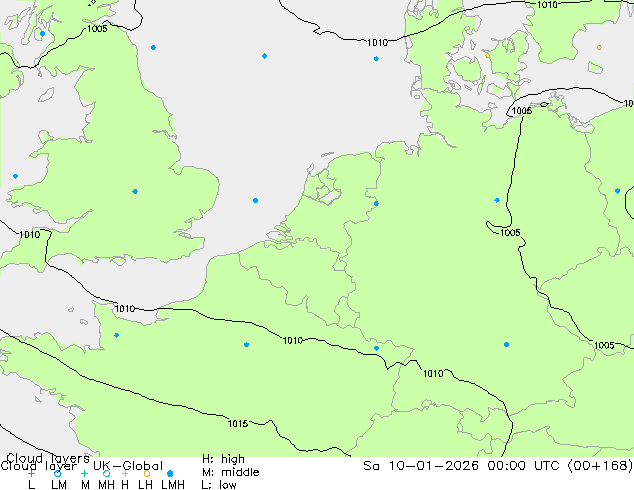Click the 'L: low' legend text

(219, 484)
